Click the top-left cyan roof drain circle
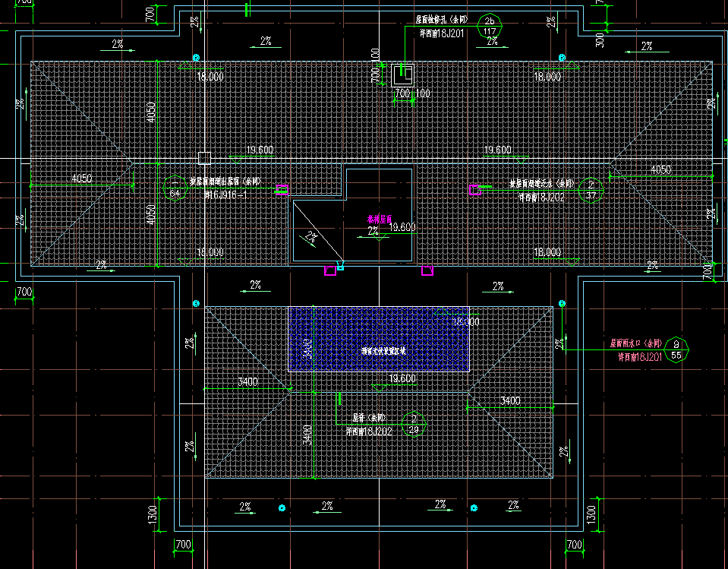 point(196,58)
